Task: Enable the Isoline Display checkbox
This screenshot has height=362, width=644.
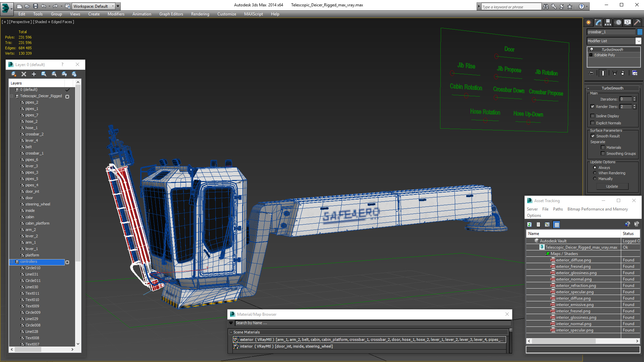Action: pyautogui.click(x=593, y=116)
